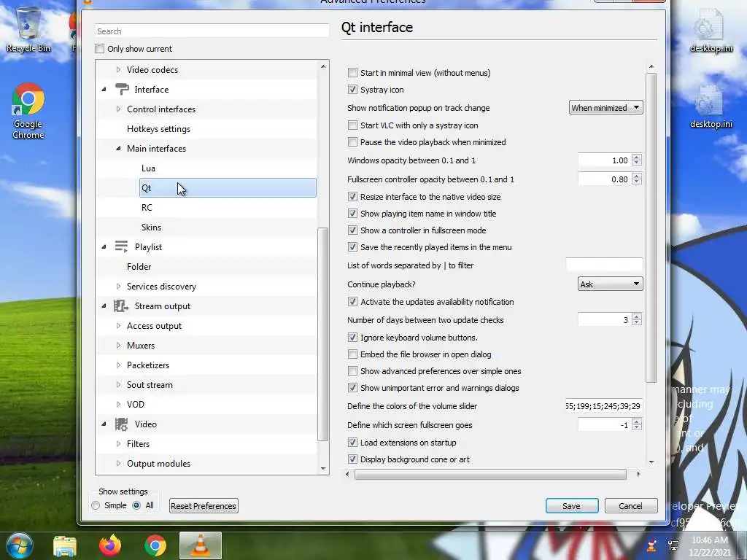The height and width of the screenshot is (560, 747).
Task: Enable Start in minimal view checkbox
Action: [352, 73]
